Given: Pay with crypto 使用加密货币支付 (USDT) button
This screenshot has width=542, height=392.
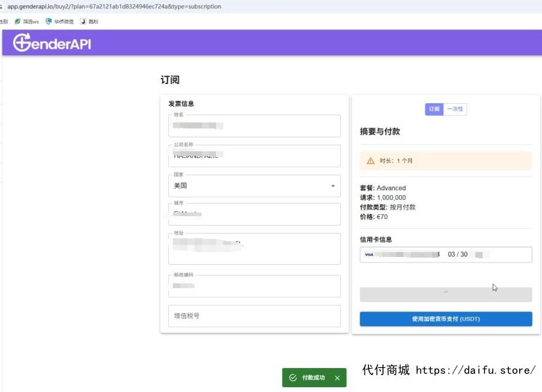Looking at the screenshot, I should pos(446,319).
